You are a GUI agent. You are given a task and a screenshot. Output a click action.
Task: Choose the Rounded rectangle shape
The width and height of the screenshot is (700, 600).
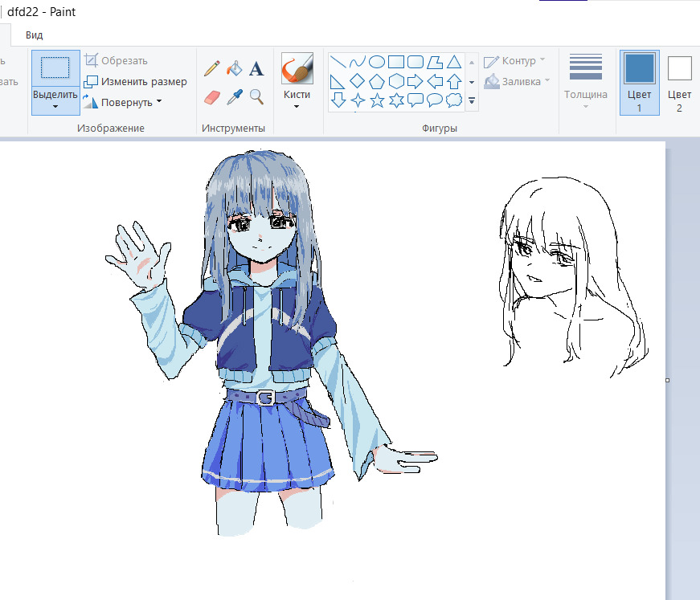tap(415, 62)
